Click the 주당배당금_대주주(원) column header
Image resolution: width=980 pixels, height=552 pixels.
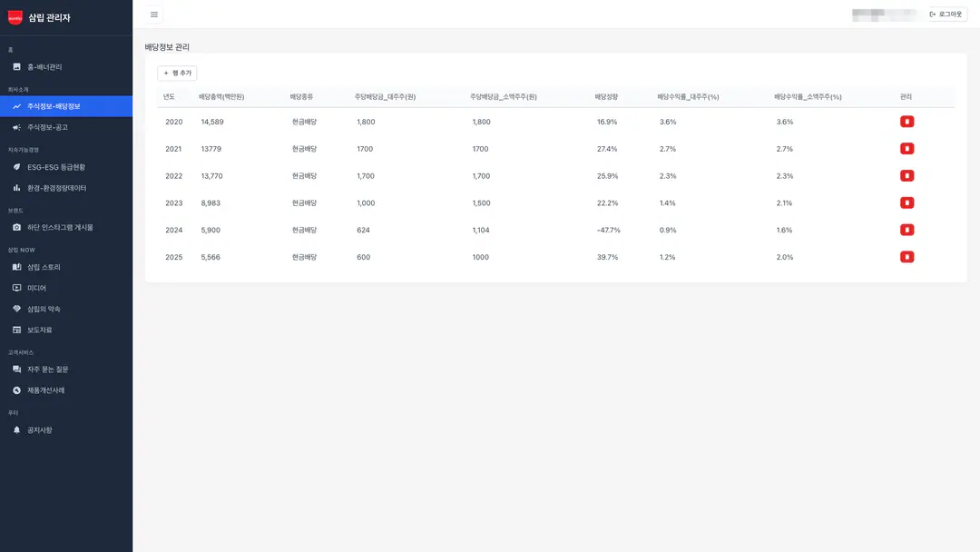tap(385, 97)
